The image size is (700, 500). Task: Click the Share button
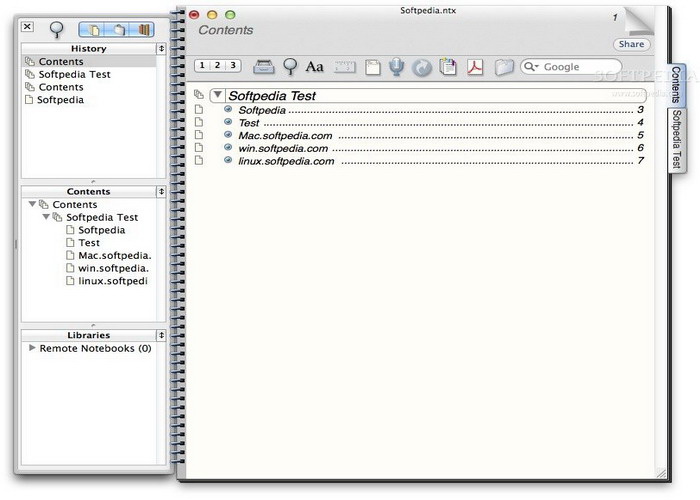pyautogui.click(x=631, y=44)
